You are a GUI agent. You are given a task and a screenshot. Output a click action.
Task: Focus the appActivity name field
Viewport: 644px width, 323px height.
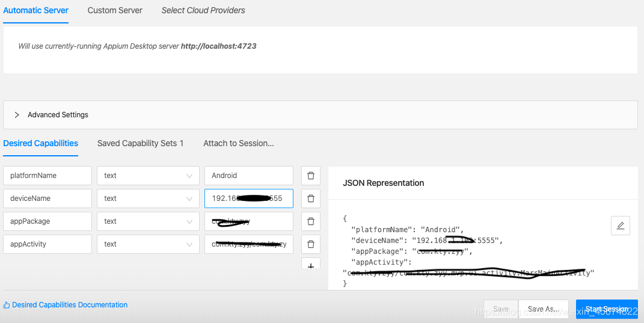[48, 244]
